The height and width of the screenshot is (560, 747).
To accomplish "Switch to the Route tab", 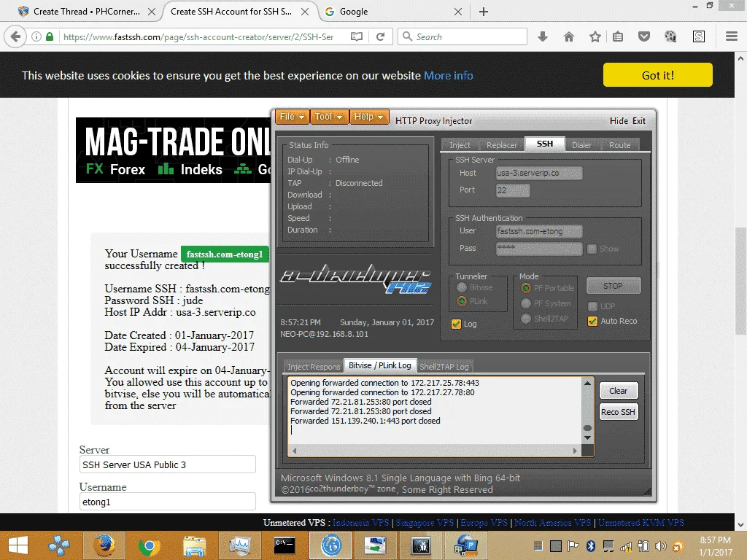I will (619, 145).
